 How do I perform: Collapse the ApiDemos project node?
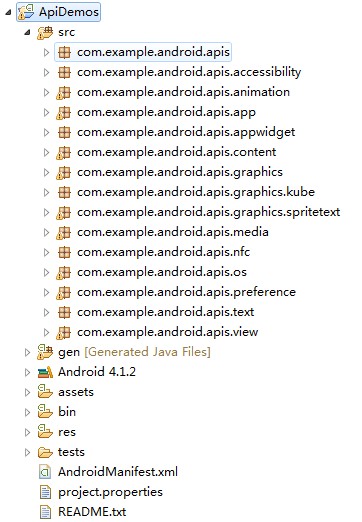[x=8, y=13]
